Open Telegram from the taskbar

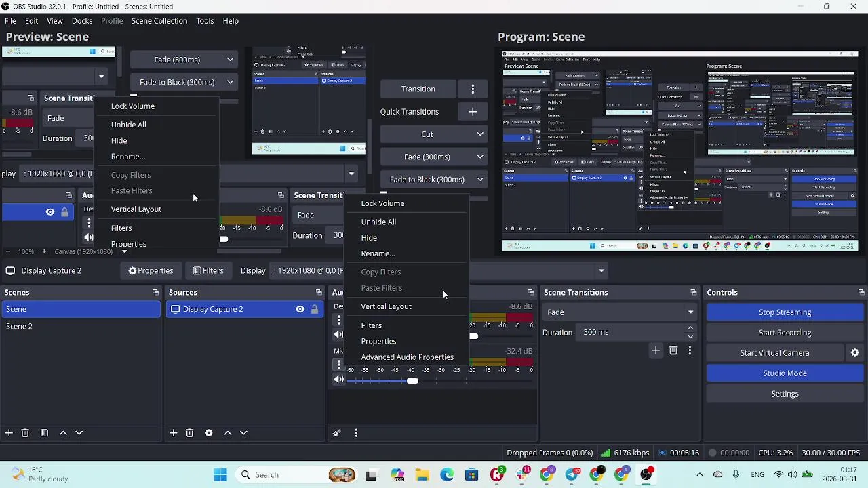coord(572,474)
